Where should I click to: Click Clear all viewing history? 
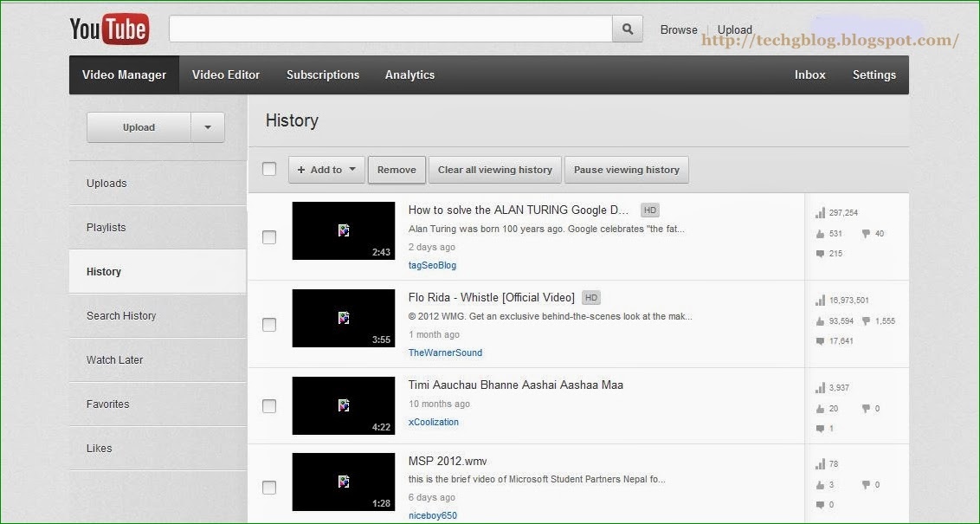click(495, 170)
